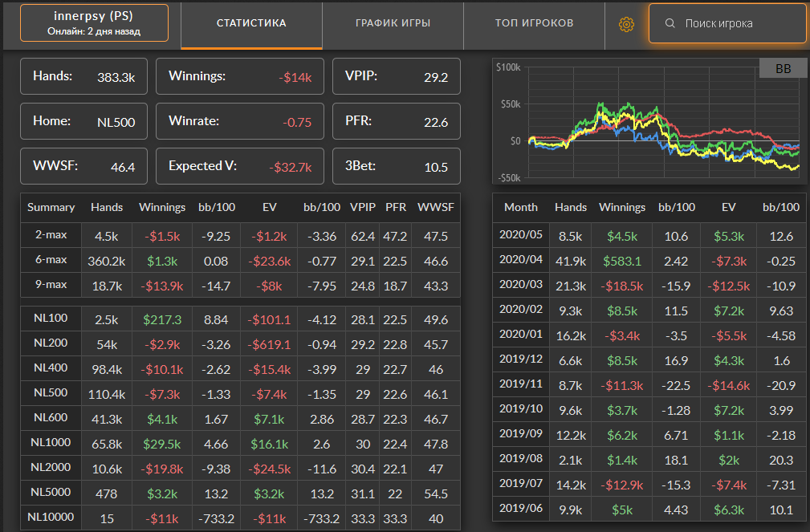Click the Summary column header
This screenshot has height=532, width=810.
pyautogui.click(x=51, y=208)
